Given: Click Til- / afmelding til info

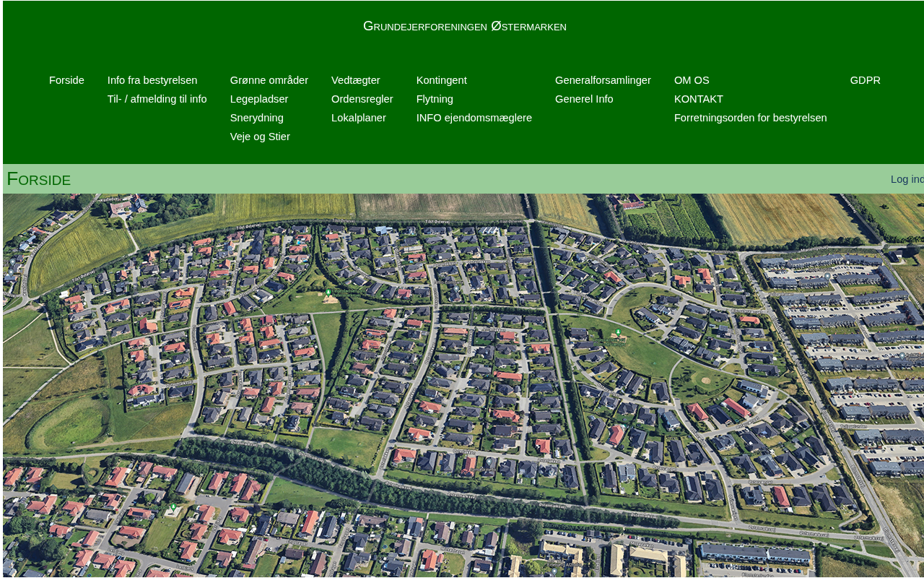Looking at the screenshot, I should pyautogui.click(x=157, y=99).
